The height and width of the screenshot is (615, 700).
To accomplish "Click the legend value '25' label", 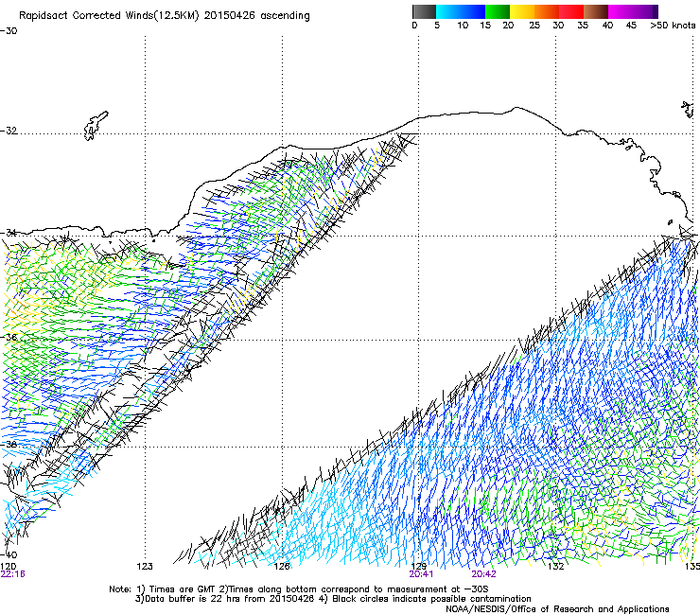I will (x=534, y=26).
